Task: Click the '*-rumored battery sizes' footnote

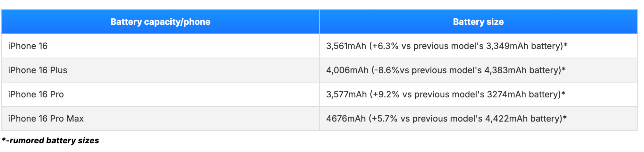Action: point(51,140)
